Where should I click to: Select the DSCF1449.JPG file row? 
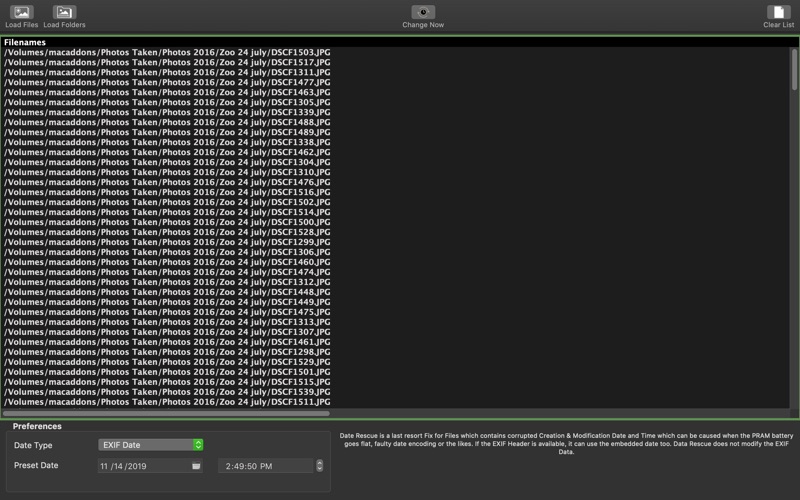point(396,302)
